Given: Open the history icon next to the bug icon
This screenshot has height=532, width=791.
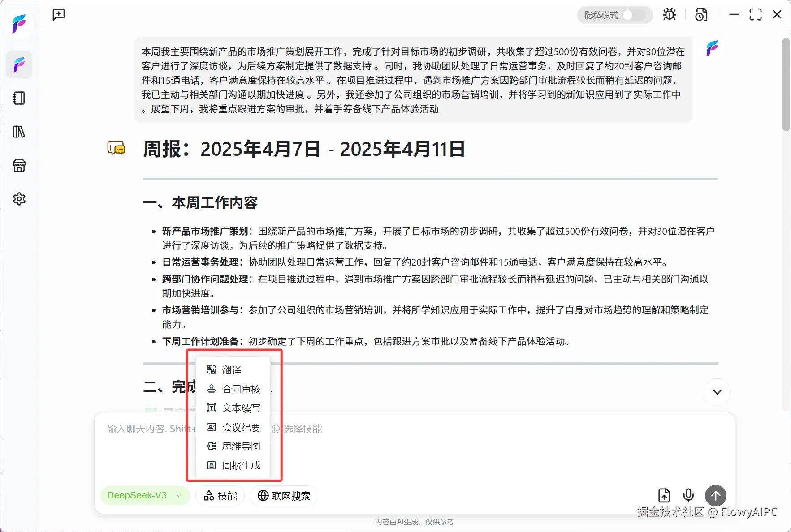Looking at the screenshot, I should [x=701, y=15].
